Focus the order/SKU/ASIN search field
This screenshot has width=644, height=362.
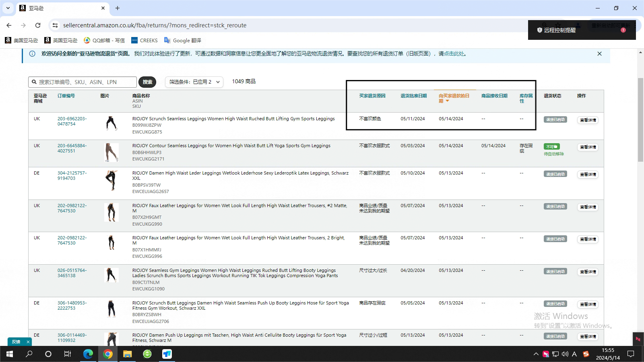pyautogui.click(x=83, y=82)
